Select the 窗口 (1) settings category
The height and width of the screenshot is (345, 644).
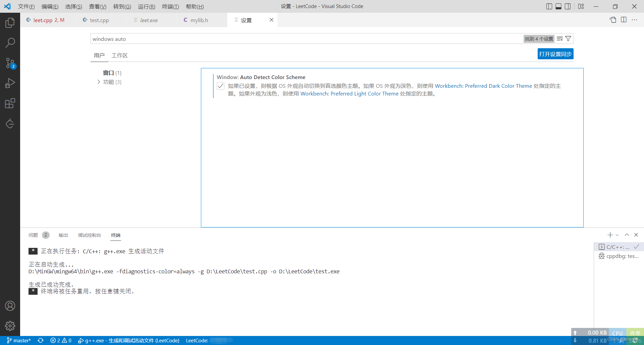click(112, 73)
